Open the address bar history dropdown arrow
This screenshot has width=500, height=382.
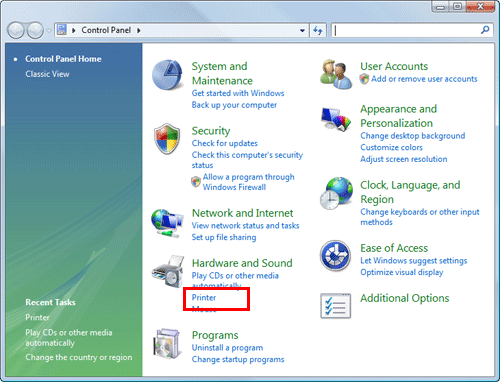pyautogui.click(x=302, y=30)
